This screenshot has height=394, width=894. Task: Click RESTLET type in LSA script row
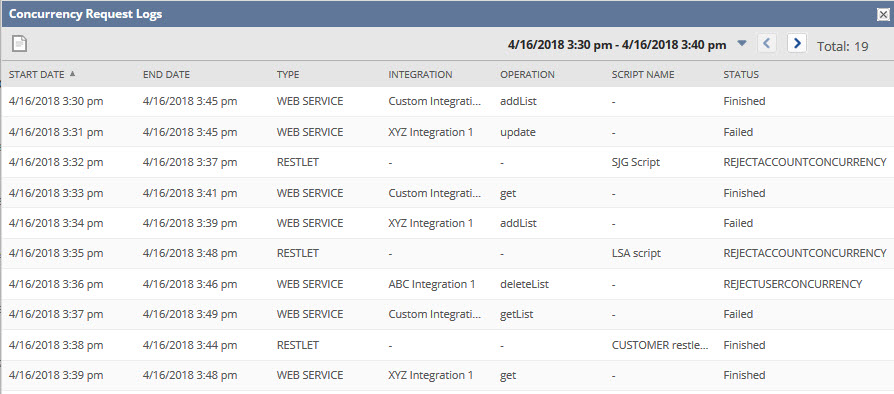tap(298, 253)
